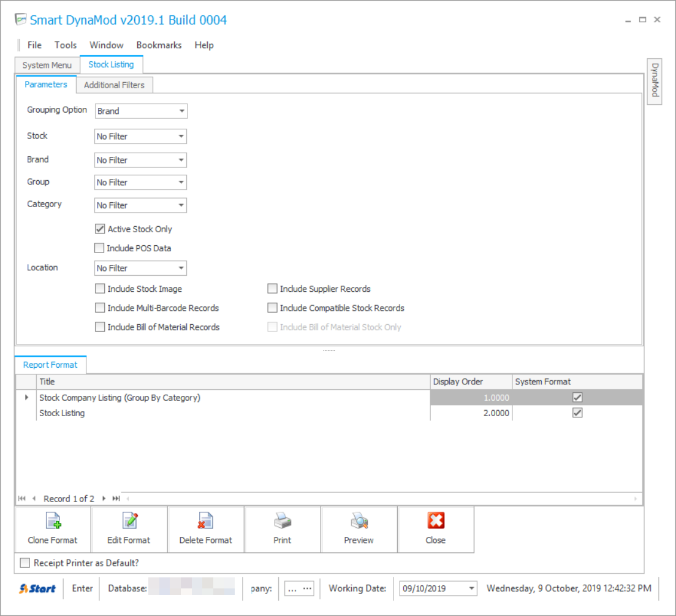Go to first record navigator arrow
This screenshot has width=676, height=616.
22,499
